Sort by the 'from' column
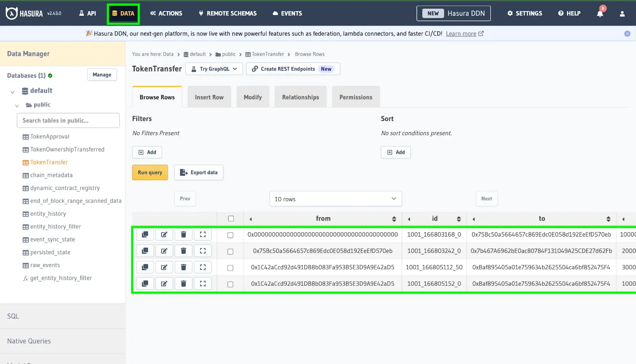The height and width of the screenshot is (364, 636). [394, 219]
